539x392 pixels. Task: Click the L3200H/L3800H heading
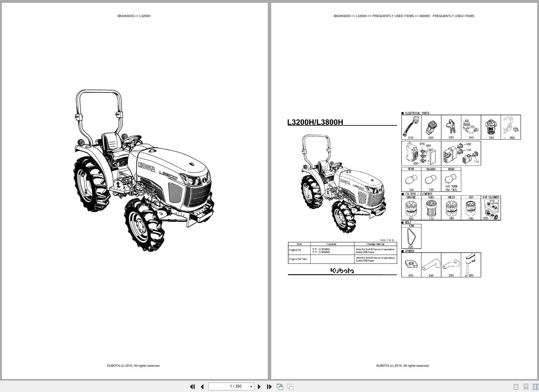315,122
